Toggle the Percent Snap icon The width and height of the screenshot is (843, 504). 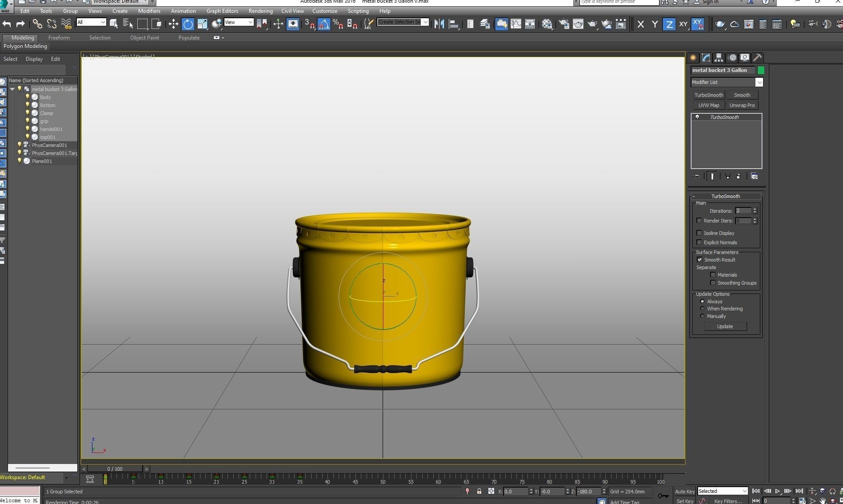[x=338, y=24]
